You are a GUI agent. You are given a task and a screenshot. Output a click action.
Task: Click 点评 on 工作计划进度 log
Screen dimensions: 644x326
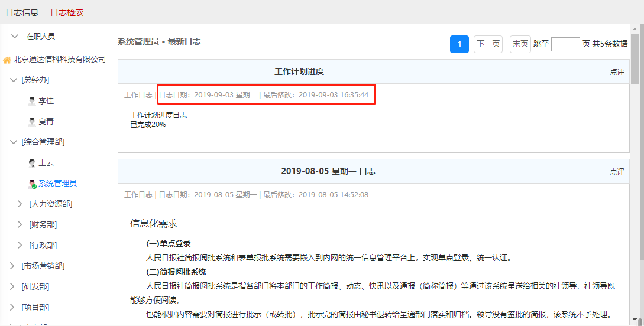pos(617,72)
